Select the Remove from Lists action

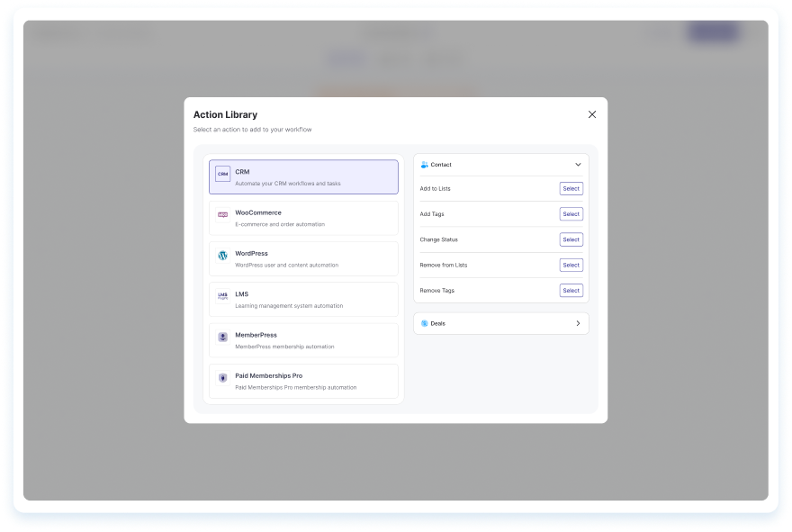click(x=571, y=266)
